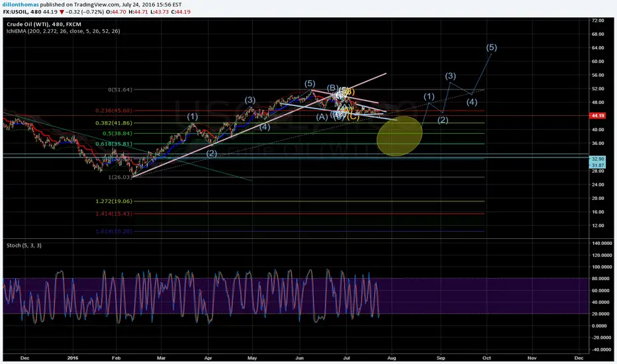This screenshot has width=617, height=364.
Task: Select the Crude Oil (WTI), 480, FXCM title
Action: click(44, 24)
